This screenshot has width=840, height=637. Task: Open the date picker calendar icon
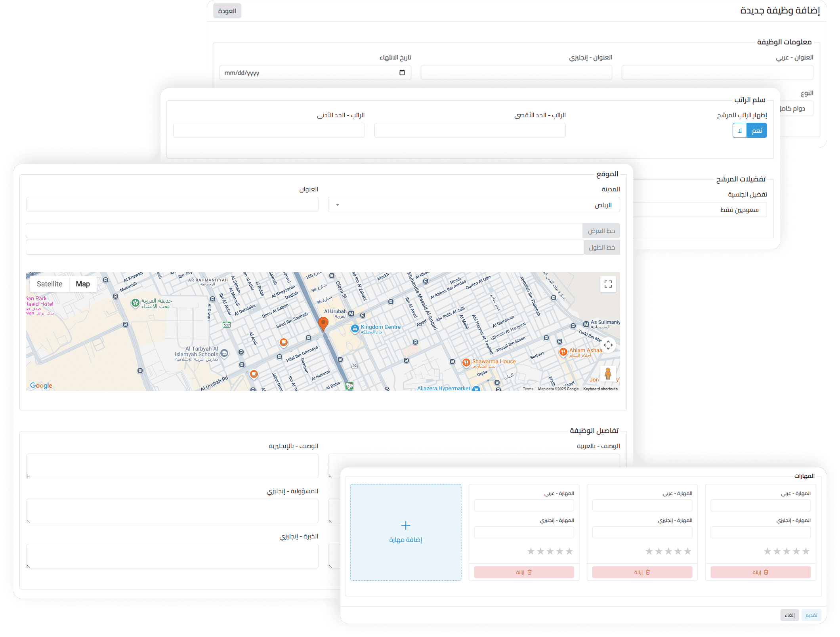(x=402, y=72)
